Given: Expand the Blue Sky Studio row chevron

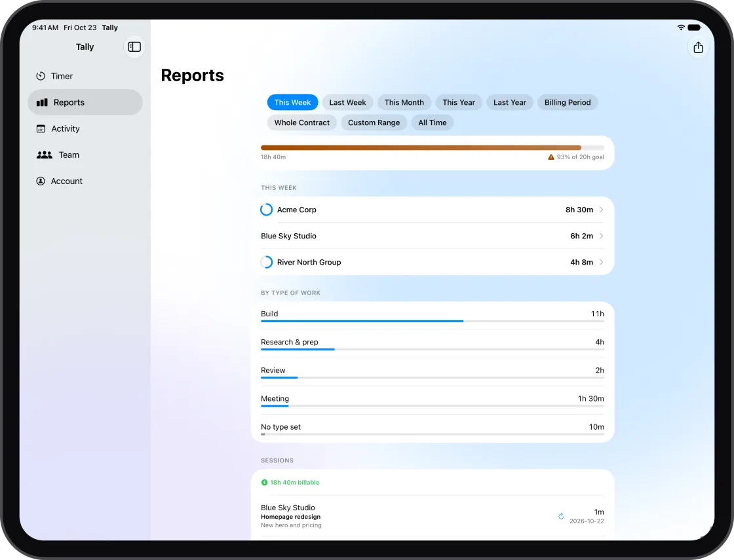Looking at the screenshot, I should [601, 236].
